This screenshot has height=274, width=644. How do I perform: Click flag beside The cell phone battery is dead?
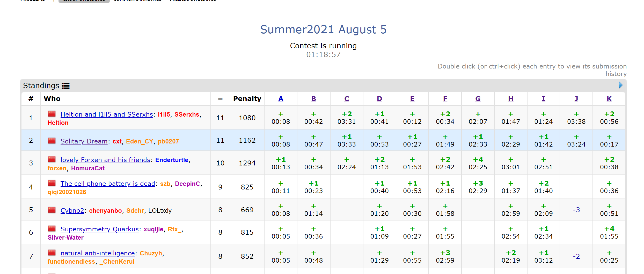point(52,183)
